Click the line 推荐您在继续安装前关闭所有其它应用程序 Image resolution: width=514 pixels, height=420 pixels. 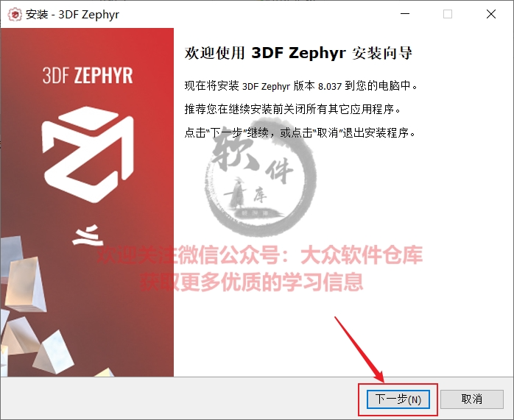click(x=292, y=110)
